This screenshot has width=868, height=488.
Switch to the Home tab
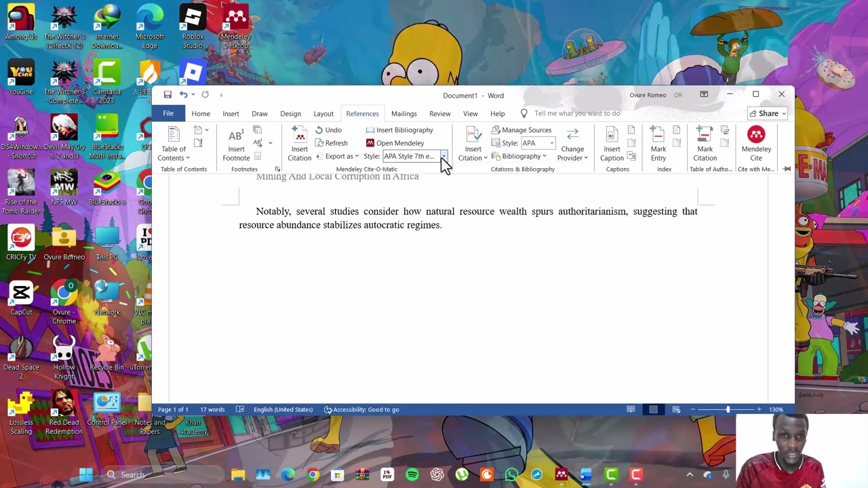(201, 114)
